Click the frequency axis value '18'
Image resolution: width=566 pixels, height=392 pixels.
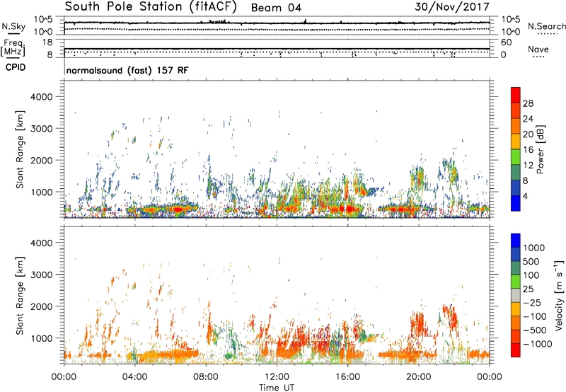(x=47, y=42)
